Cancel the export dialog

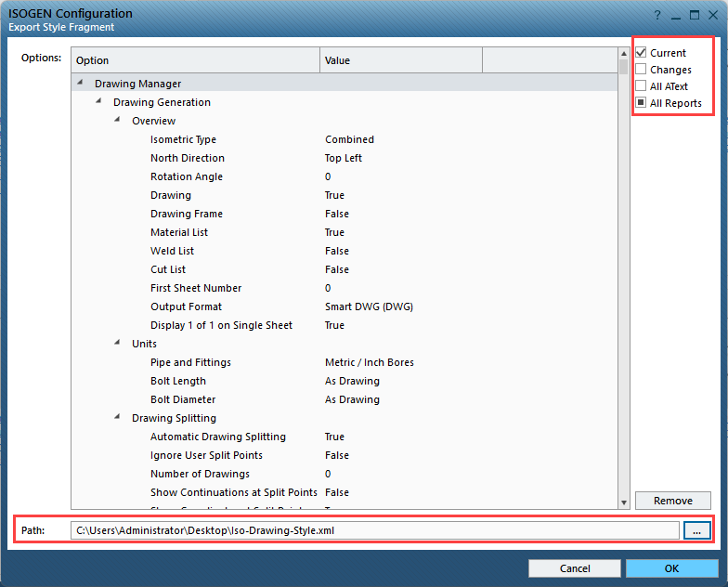(x=575, y=567)
